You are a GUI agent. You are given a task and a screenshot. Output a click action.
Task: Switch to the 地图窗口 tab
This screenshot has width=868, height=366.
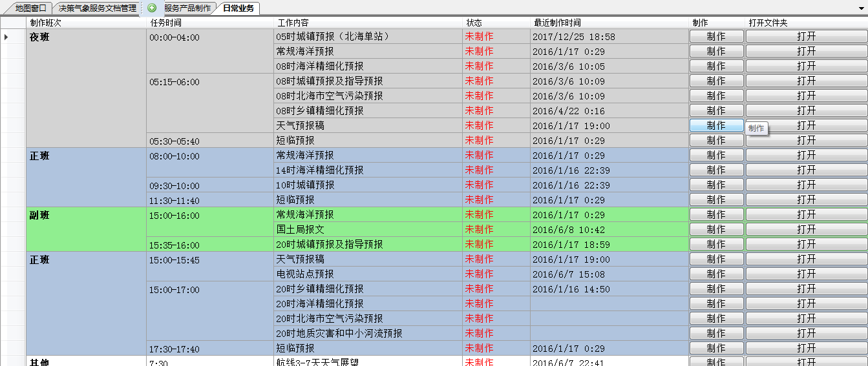pyautogui.click(x=30, y=8)
